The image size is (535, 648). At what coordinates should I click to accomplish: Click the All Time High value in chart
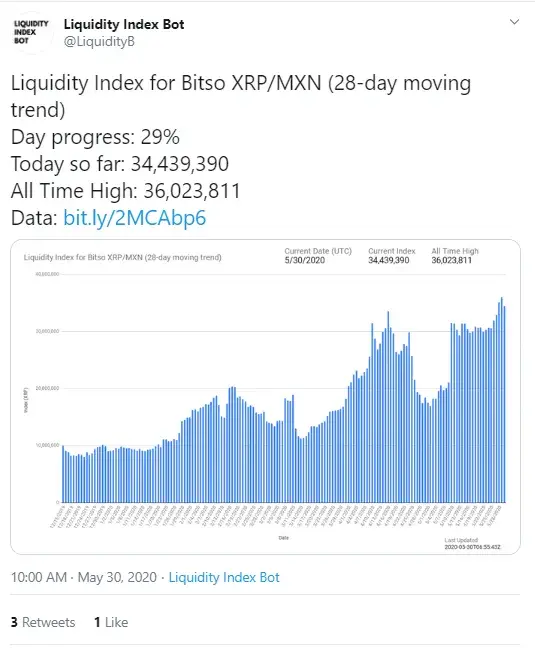coord(452,260)
